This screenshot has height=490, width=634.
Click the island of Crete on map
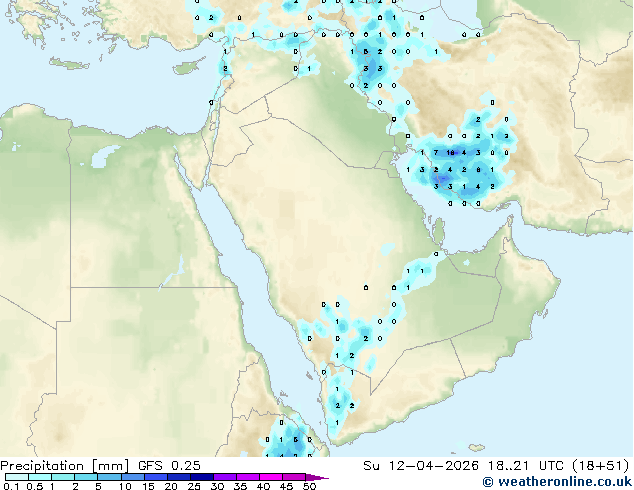point(69,63)
